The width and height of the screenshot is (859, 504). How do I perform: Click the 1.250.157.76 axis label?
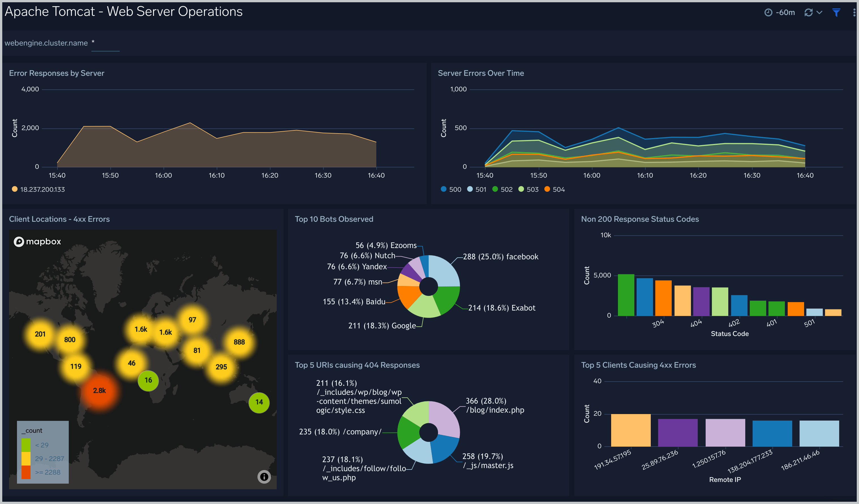click(709, 459)
